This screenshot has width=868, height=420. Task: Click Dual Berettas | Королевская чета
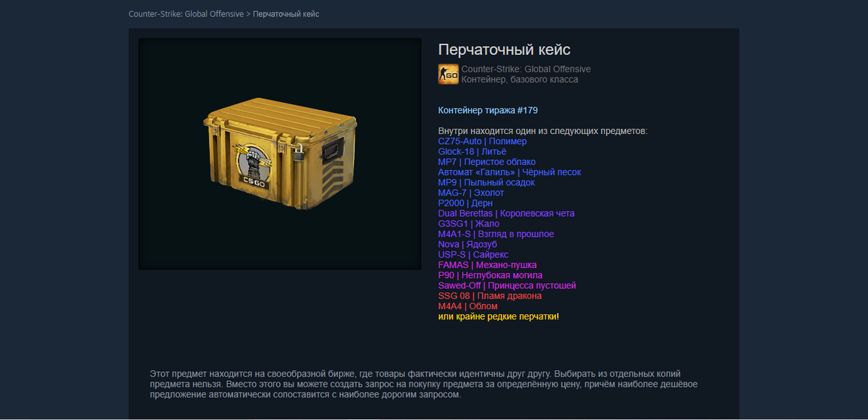[x=506, y=214]
